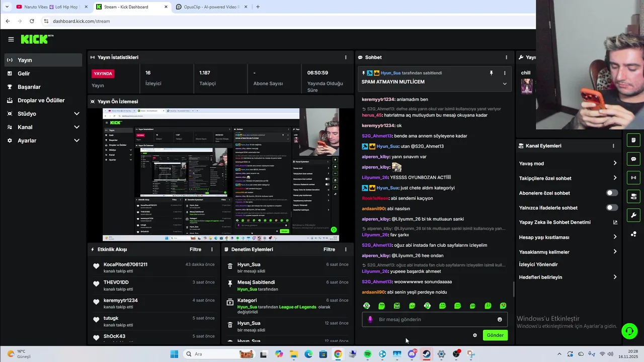Click the chat bubble icon in the right rail
Image resolution: width=644 pixels, height=362 pixels.
pos(633,159)
